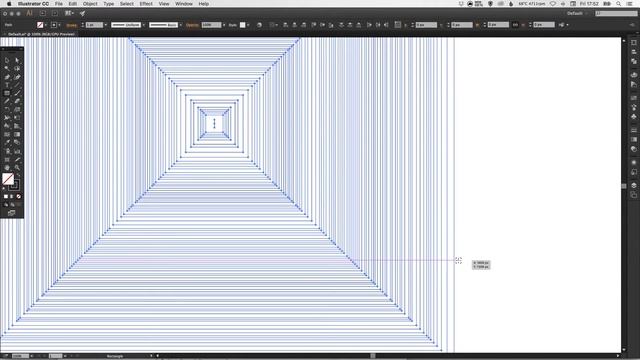Select the Eyedropper tool
The image size is (640, 360).
coord(7,142)
